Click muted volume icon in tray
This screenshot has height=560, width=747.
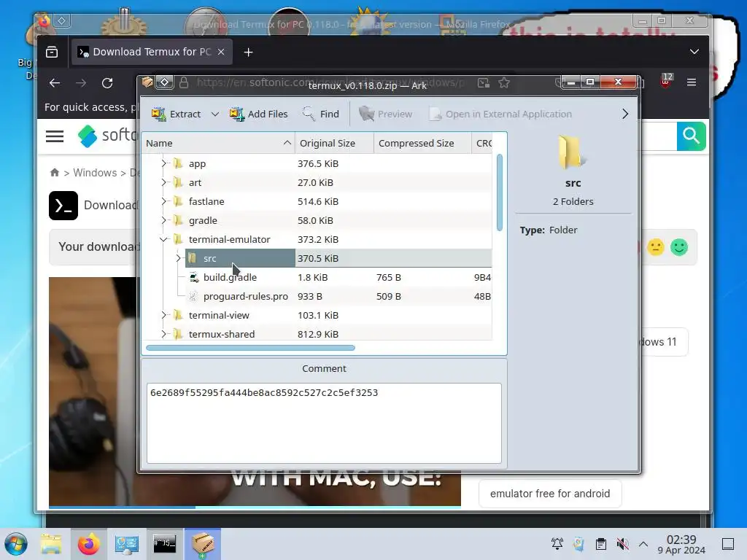622,544
